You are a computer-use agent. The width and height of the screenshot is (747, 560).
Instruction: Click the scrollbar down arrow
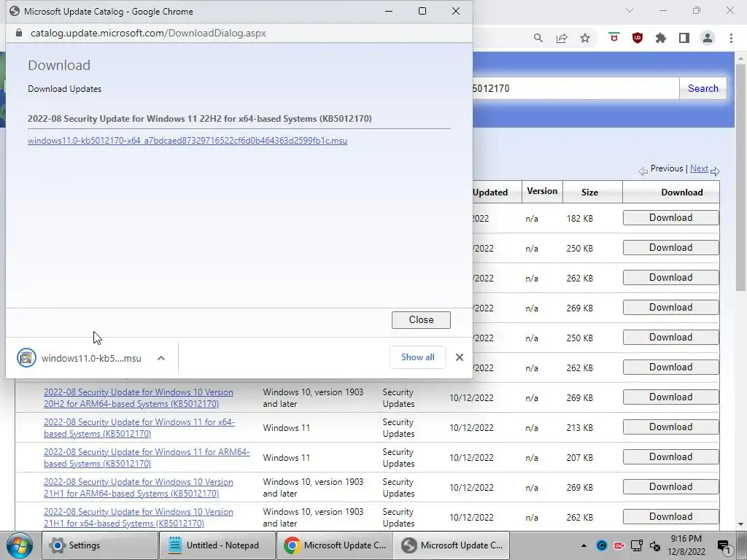(x=741, y=524)
